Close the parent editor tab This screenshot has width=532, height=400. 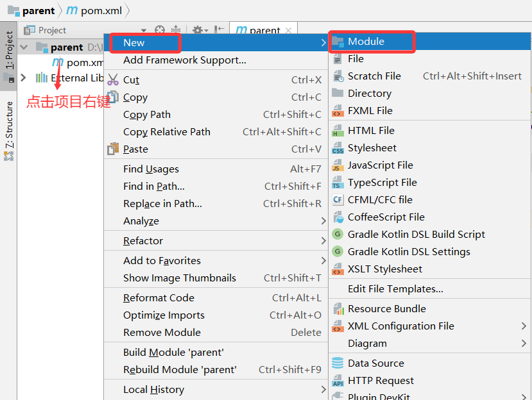point(288,30)
